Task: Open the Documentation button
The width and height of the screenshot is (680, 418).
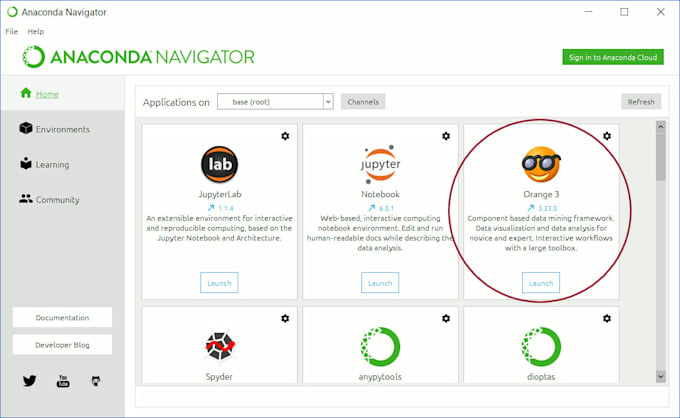Action: [x=62, y=317]
